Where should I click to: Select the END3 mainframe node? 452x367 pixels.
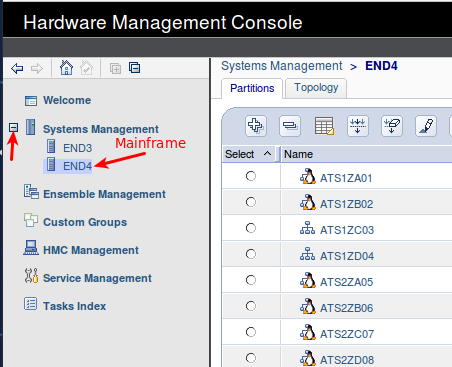pos(77,148)
